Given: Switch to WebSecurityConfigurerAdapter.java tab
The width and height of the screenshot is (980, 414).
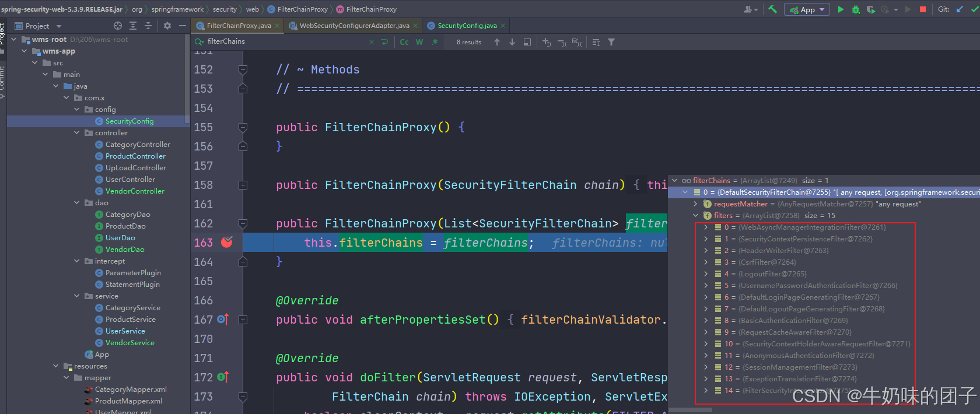Looking at the screenshot, I should pos(354,26).
